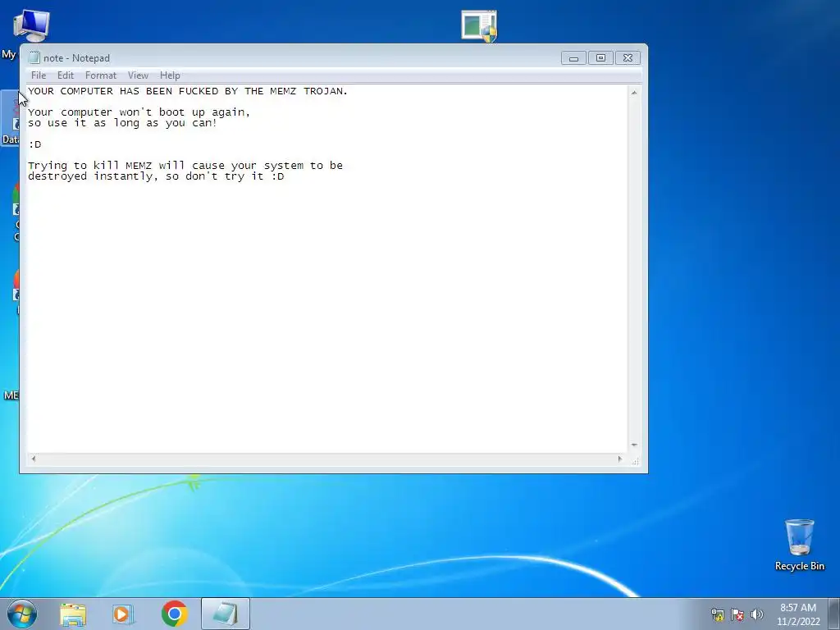Maximize the note - Notepad window
840x630 pixels.
click(x=600, y=58)
